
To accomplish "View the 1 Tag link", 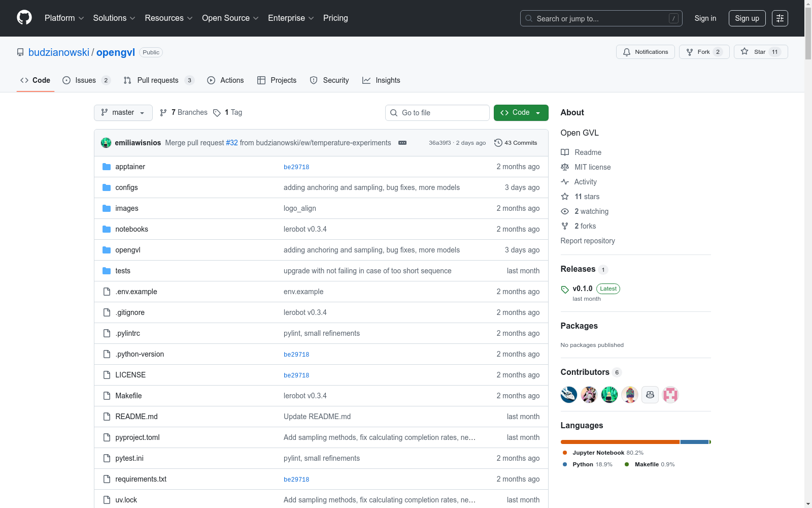I will (228, 112).
